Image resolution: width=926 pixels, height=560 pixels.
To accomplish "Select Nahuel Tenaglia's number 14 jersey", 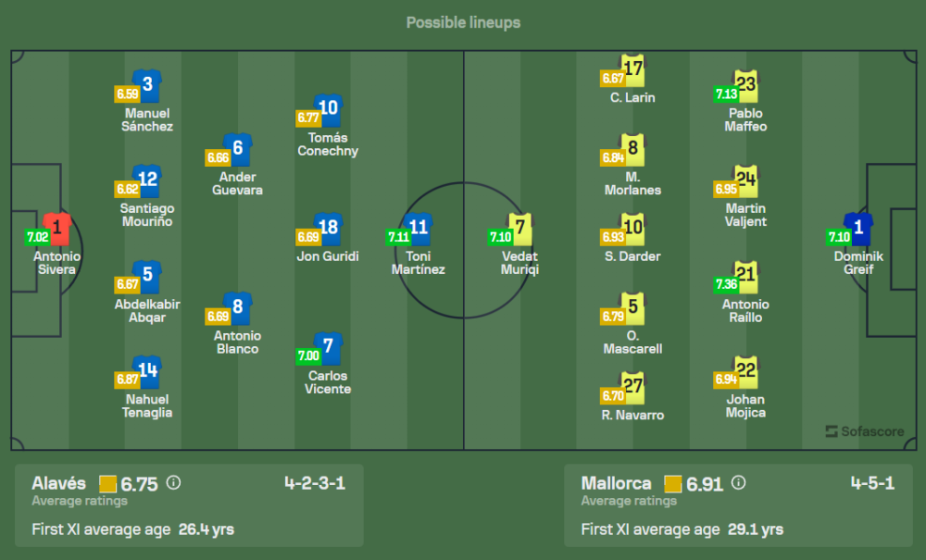I will point(148,371).
